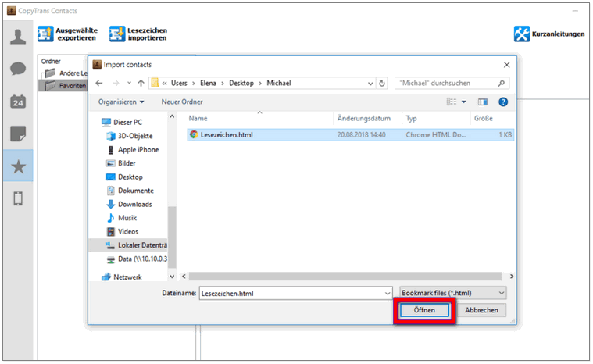Click the Öffnen button
This screenshot has width=593, height=364.
424,310
